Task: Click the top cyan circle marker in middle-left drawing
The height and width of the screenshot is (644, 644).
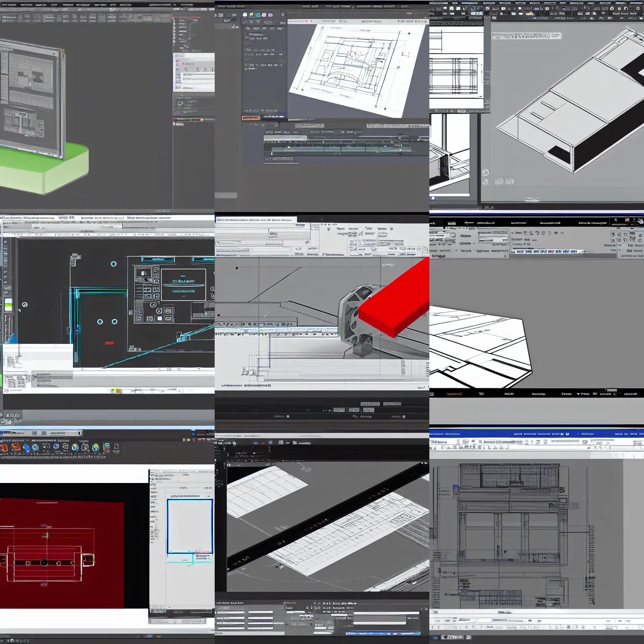Action: point(114,264)
